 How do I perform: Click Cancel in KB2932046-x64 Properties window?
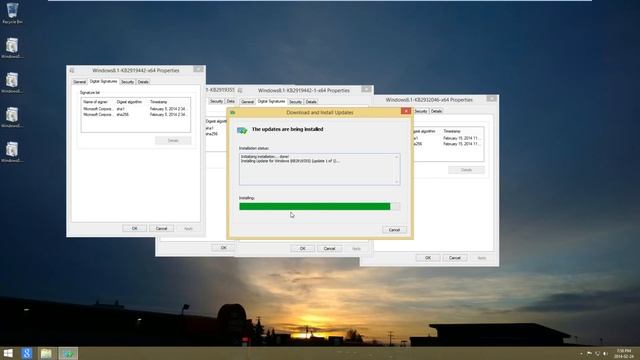point(455,258)
